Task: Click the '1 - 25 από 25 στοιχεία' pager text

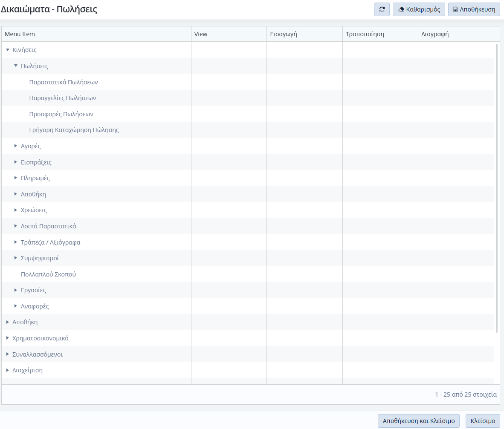Action: click(x=466, y=394)
